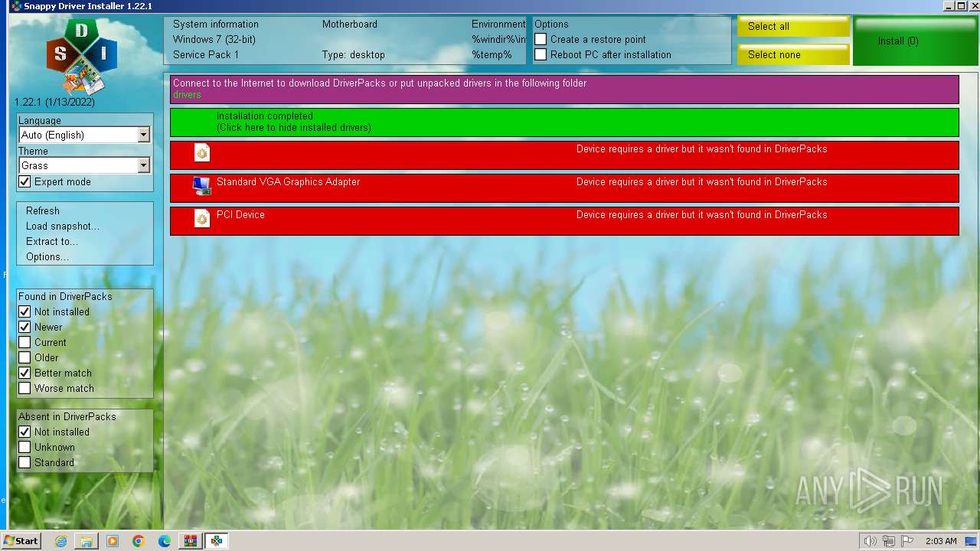
Task: Click the Snappy Driver Installer SDI logo
Action: [81, 57]
